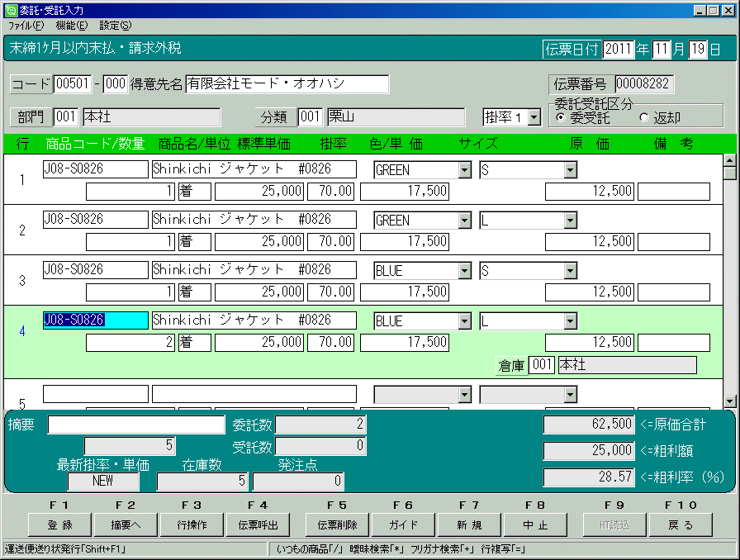Image resolution: width=740 pixels, height=560 pixels.
Task: Click the row 4 unit price field 17,500
Action: click(x=405, y=342)
